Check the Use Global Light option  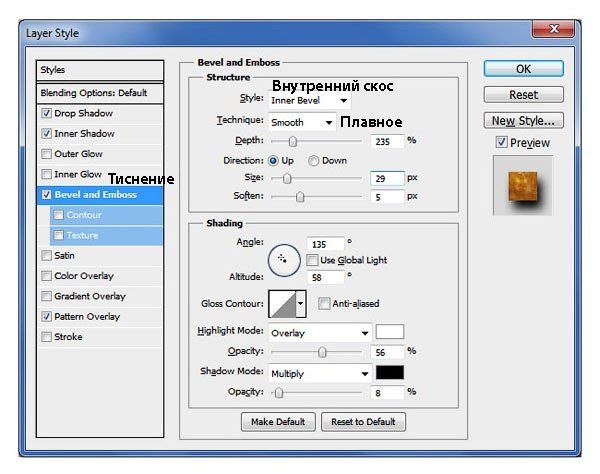click(x=312, y=260)
